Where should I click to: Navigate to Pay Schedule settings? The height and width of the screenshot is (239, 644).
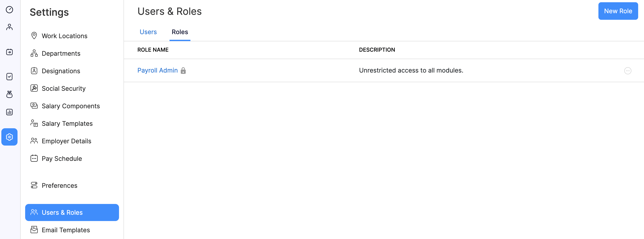[62, 159]
